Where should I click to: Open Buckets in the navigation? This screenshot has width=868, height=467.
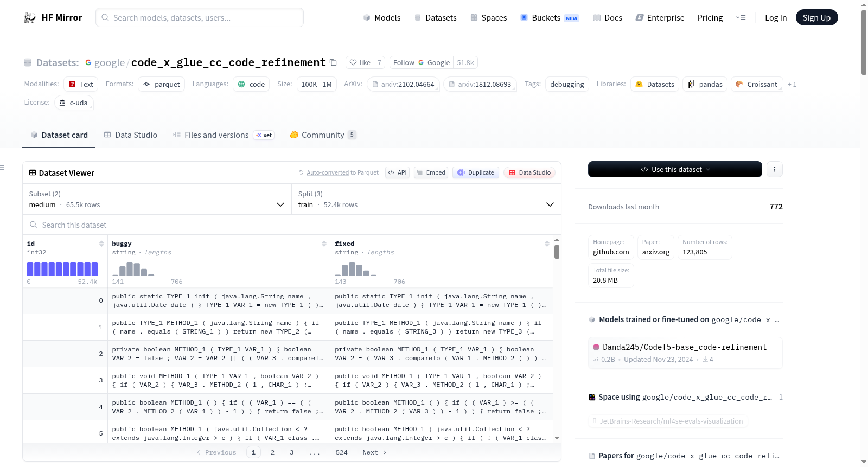[550, 18]
